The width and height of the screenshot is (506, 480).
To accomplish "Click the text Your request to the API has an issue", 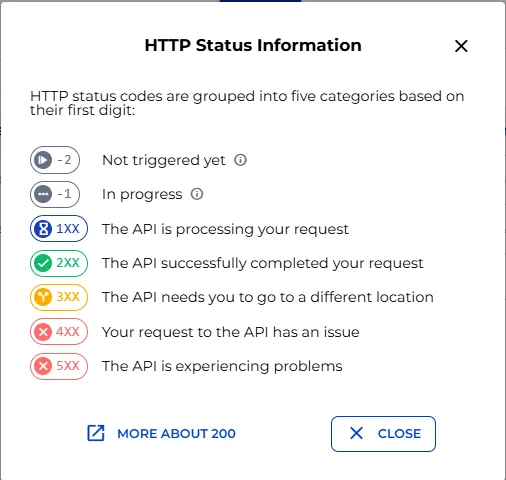I will [x=231, y=332].
